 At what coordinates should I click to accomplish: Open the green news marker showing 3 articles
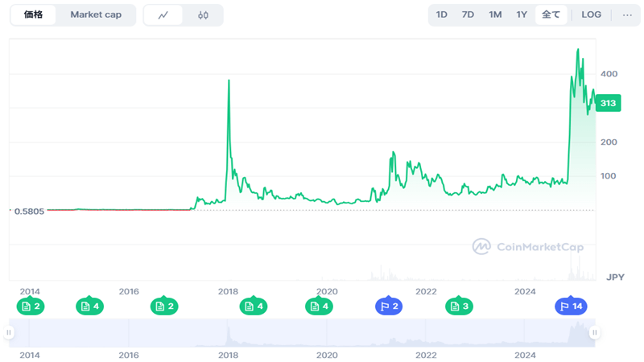(x=459, y=306)
